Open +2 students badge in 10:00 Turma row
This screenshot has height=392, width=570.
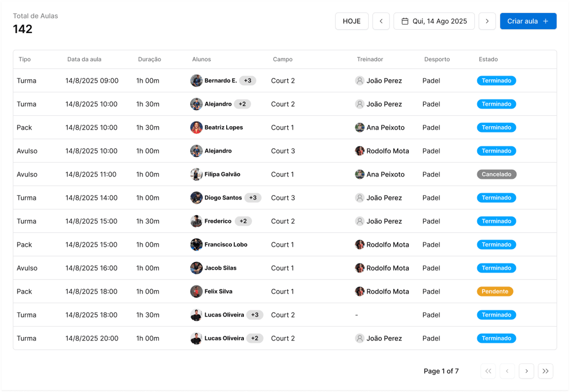click(x=242, y=104)
